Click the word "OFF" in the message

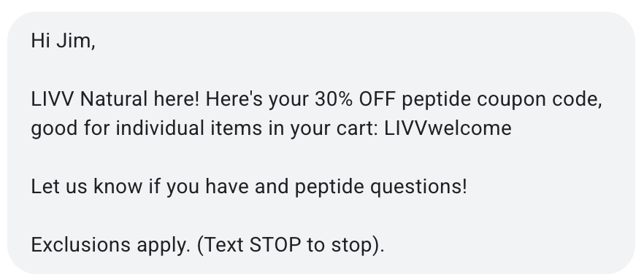pos(377,99)
